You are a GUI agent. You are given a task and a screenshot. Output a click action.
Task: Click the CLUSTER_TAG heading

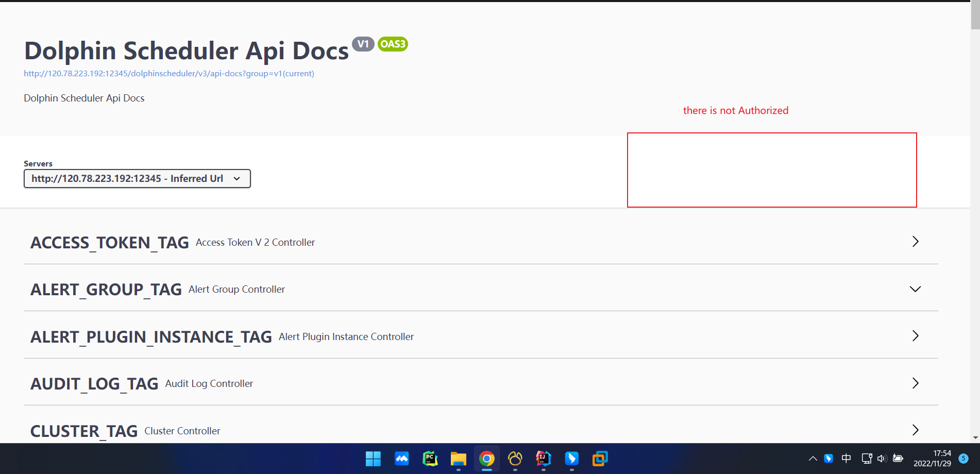[x=84, y=431]
